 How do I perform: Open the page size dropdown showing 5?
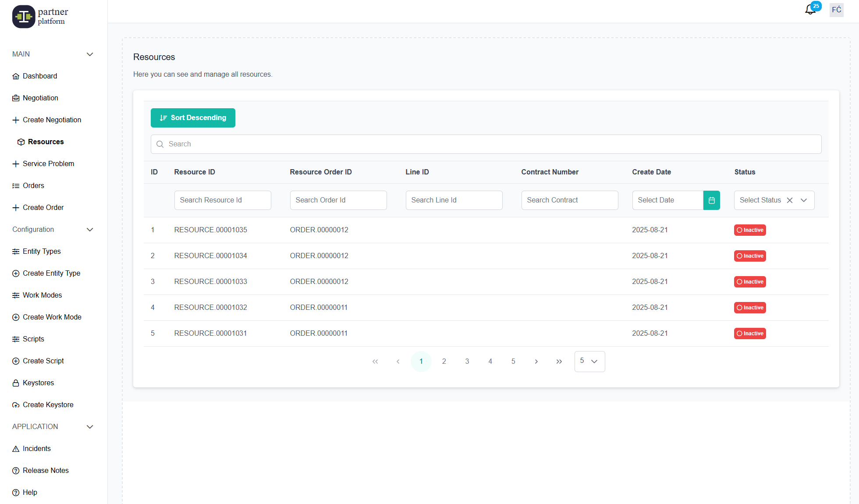589,362
